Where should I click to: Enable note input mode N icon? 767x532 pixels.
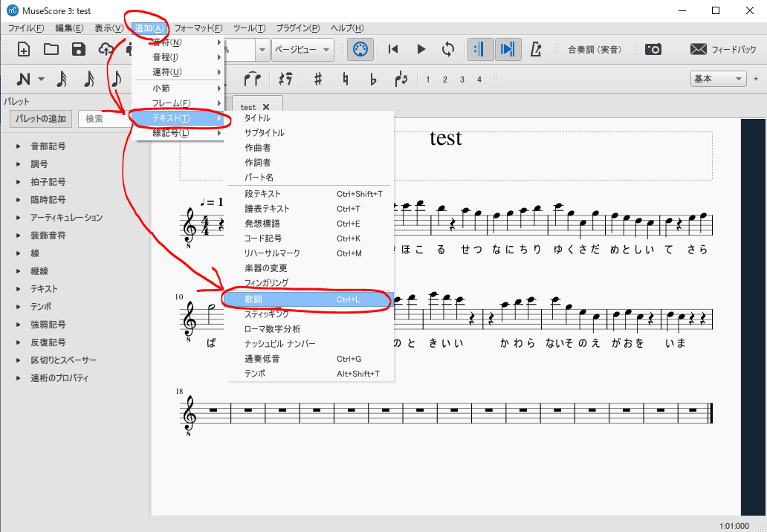[23, 79]
